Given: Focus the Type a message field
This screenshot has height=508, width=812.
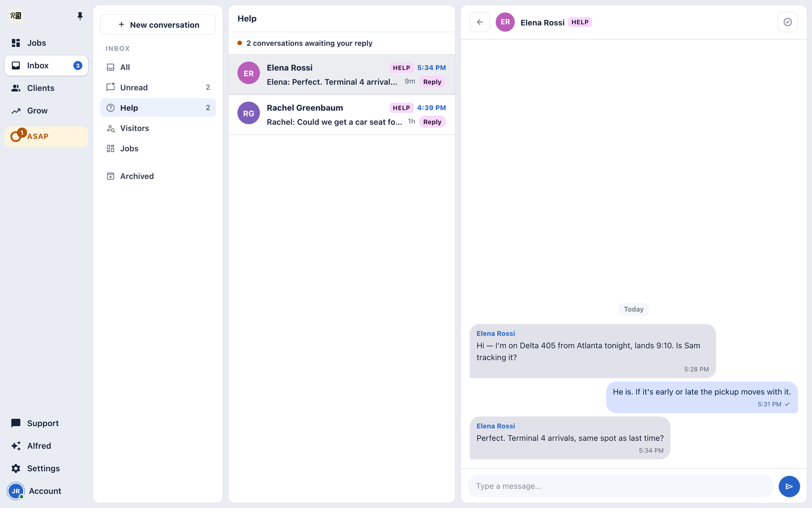Looking at the screenshot, I should [x=621, y=486].
